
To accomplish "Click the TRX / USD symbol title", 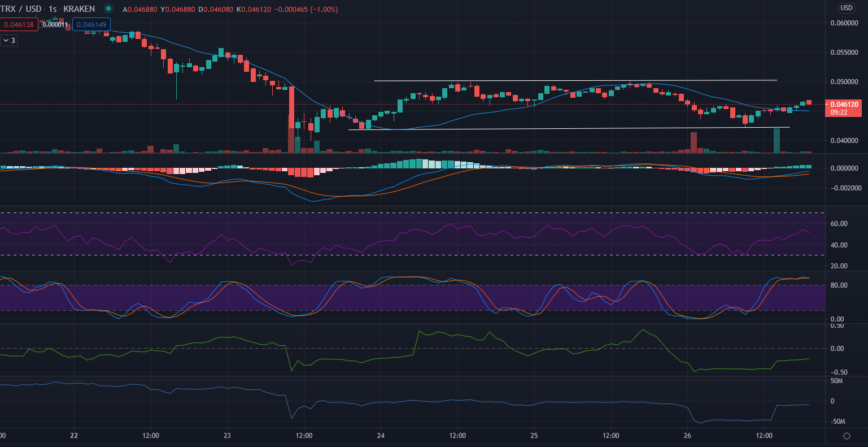I will pyautogui.click(x=22, y=9).
